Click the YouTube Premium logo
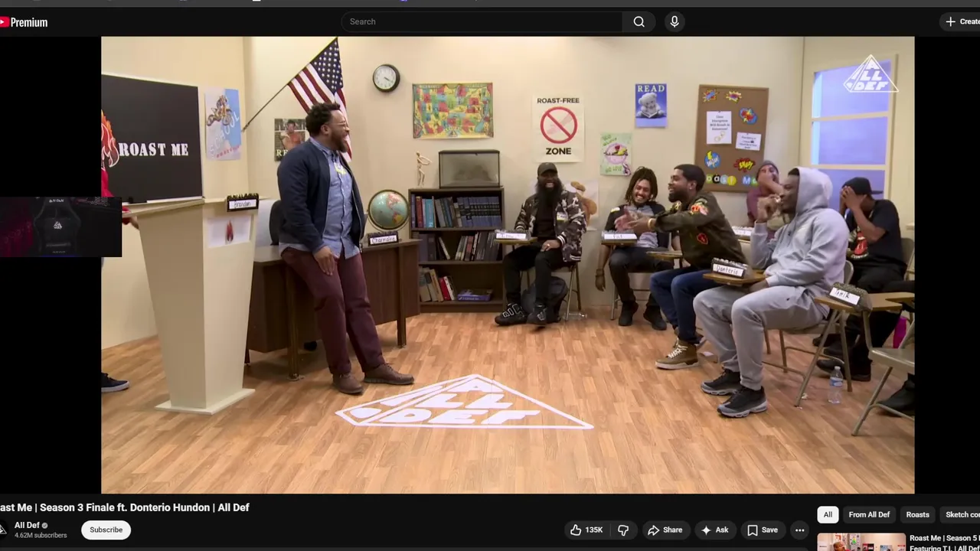Screen dimensions: 980x551 coord(24,22)
